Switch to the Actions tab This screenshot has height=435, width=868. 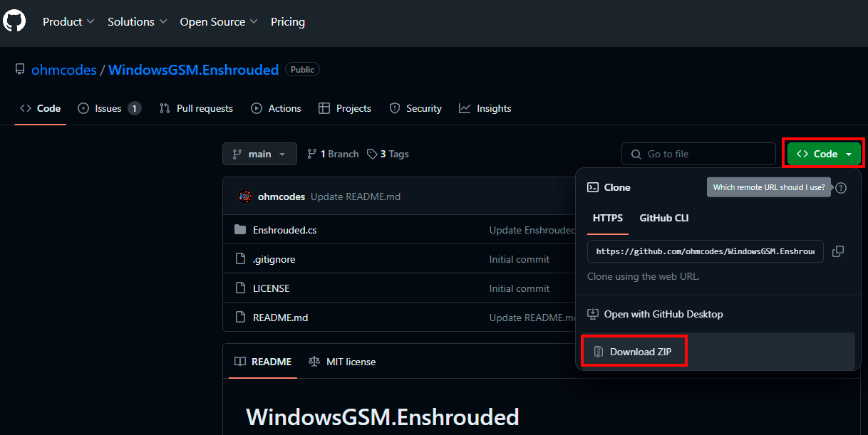click(x=276, y=108)
